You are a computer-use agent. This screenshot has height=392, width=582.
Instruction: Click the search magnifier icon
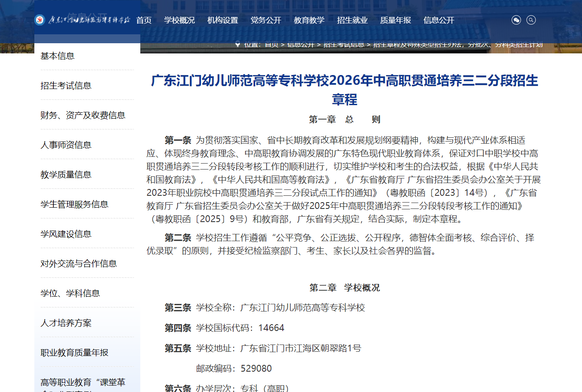531,20
